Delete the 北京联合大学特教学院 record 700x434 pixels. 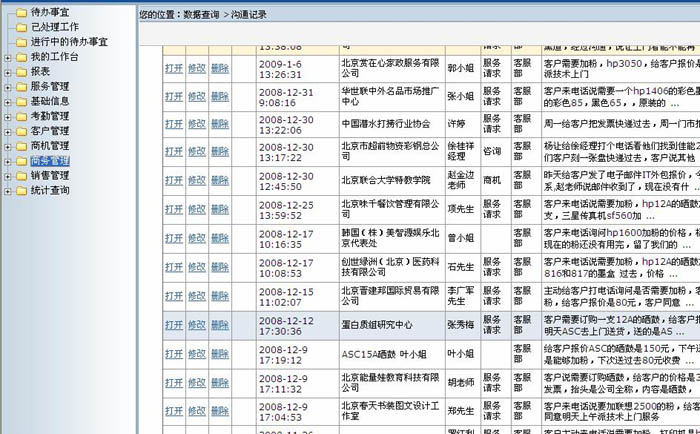[x=219, y=181]
